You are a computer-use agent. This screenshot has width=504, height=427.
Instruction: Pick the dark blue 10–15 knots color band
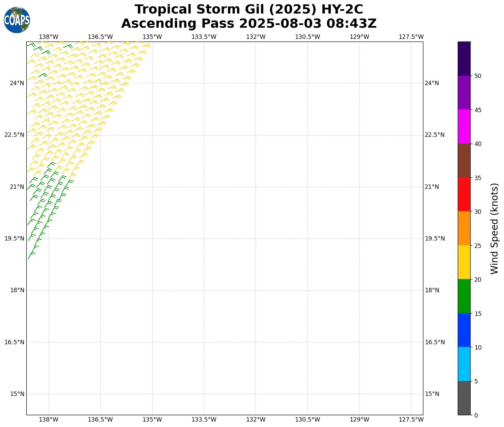coord(464,330)
